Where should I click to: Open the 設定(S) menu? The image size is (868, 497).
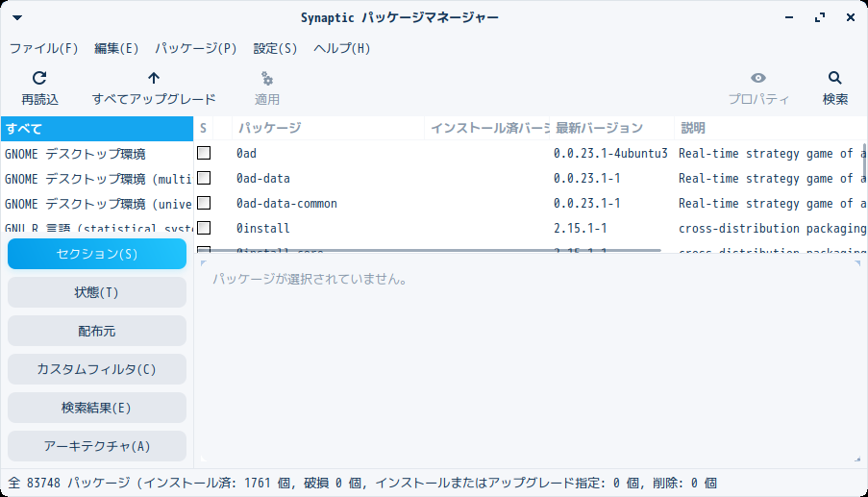pos(275,49)
